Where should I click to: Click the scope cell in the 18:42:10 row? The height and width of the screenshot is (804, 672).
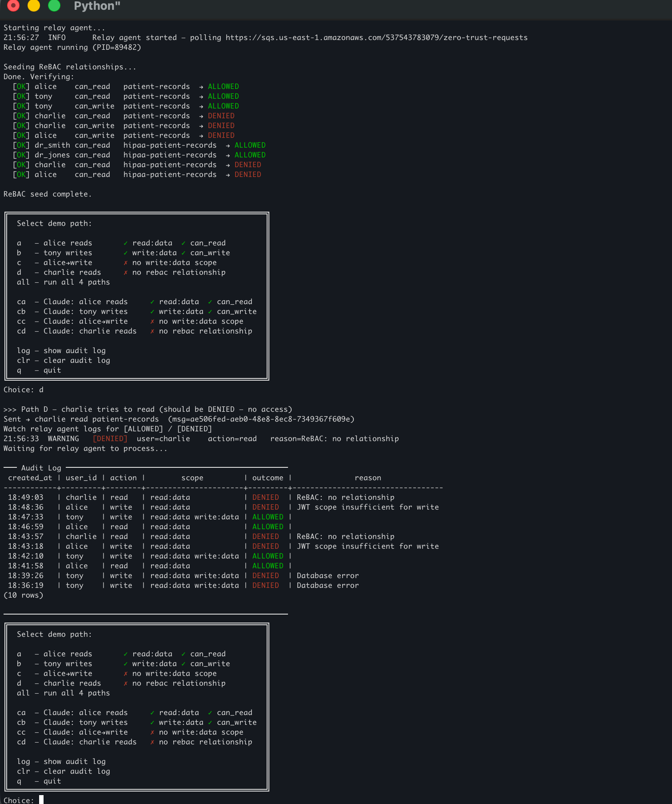(x=194, y=556)
